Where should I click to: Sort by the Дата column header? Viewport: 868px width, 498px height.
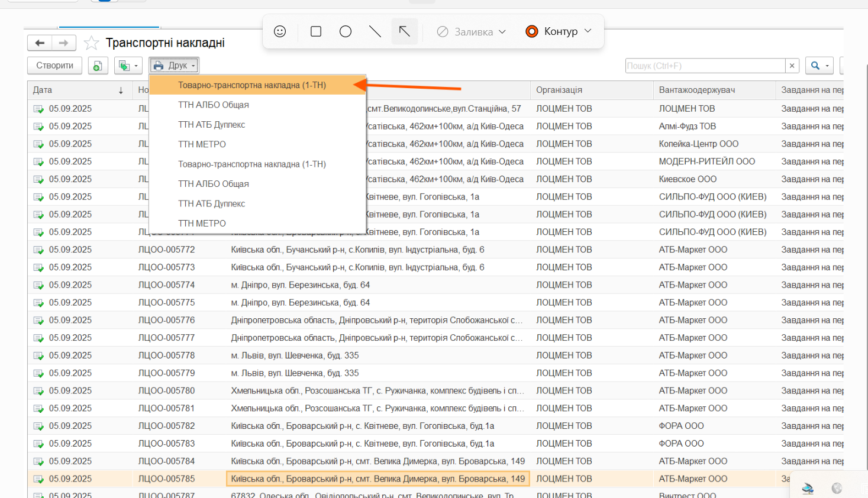click(x=80, y=90)
